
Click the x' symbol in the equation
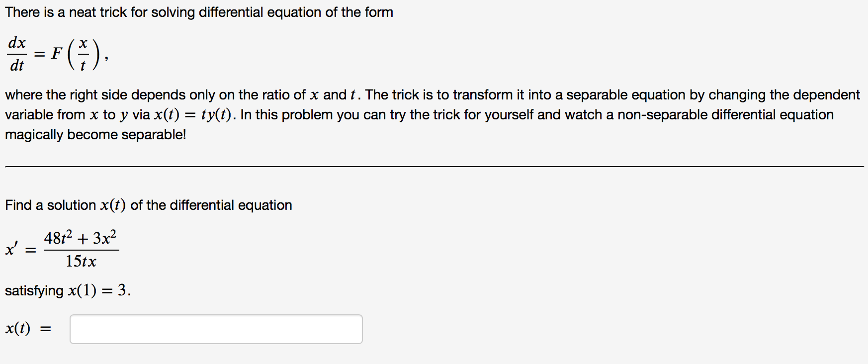pyautogui.click(x=12, y=249)
